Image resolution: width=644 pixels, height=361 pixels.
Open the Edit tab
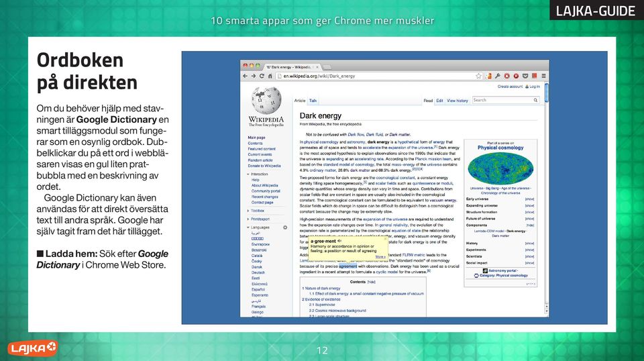point(439,101)
